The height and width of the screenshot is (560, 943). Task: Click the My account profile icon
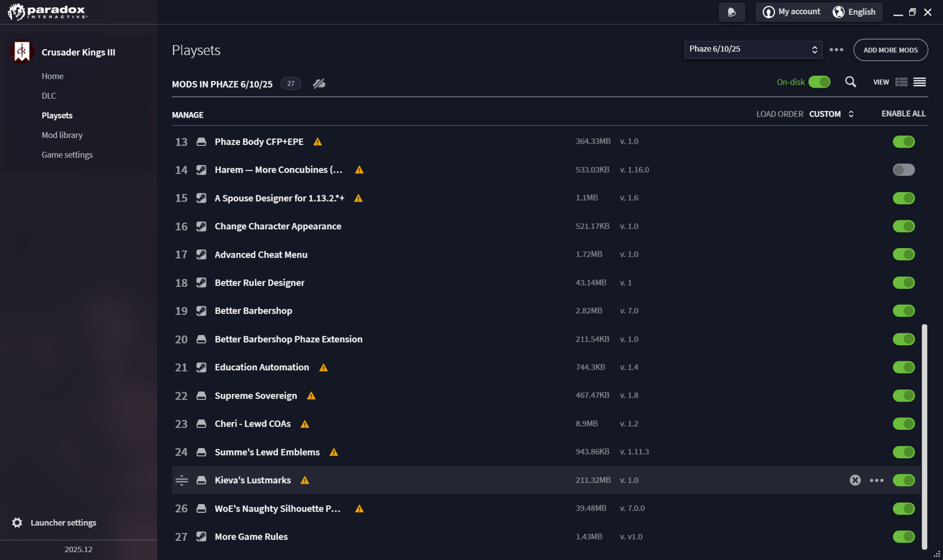click(x=769, y=12)
